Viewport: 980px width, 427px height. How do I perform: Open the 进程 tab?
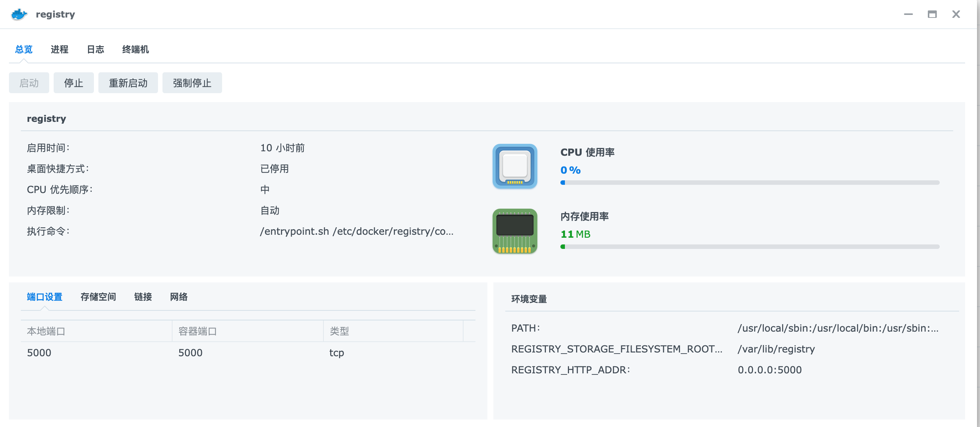(x=60, y=50)
